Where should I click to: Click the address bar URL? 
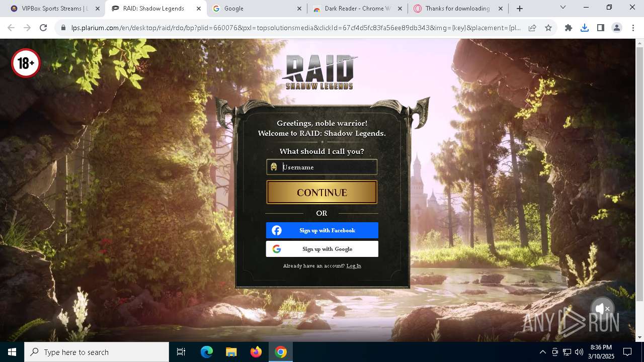(296, 28)
